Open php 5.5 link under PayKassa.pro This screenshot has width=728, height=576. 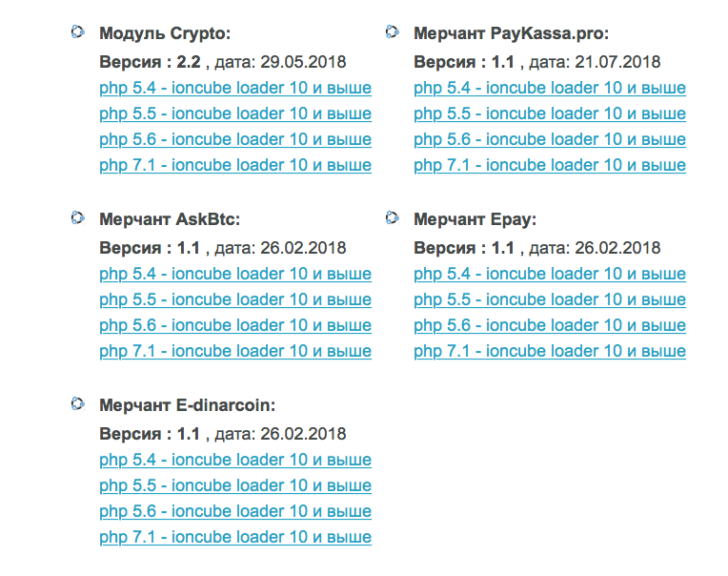click(550, 113)
